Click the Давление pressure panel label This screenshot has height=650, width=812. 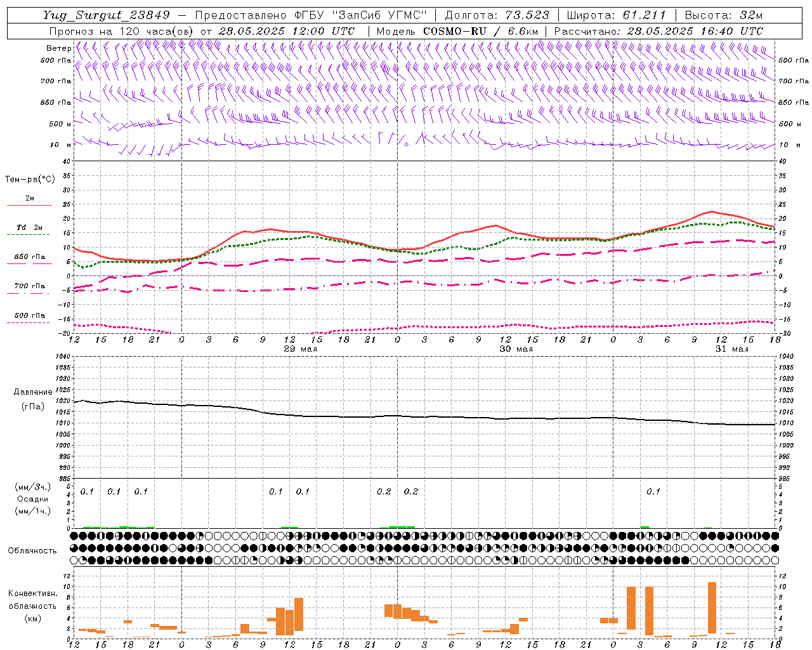(x=32, y=392)
